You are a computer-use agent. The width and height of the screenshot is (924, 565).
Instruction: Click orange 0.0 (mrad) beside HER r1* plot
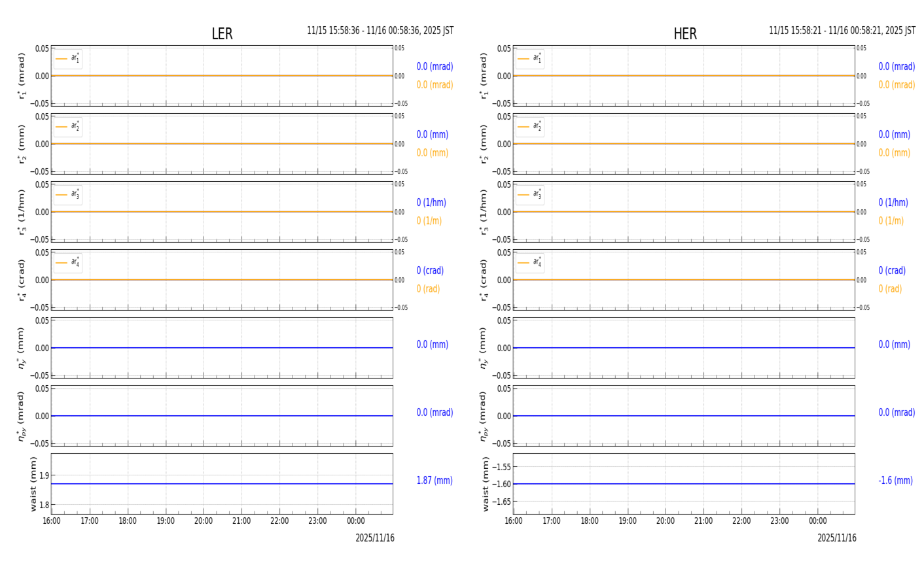click(897, 85)
